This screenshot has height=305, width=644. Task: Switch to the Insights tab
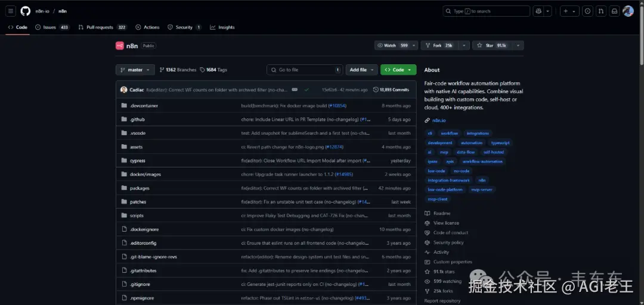point(222,27)
